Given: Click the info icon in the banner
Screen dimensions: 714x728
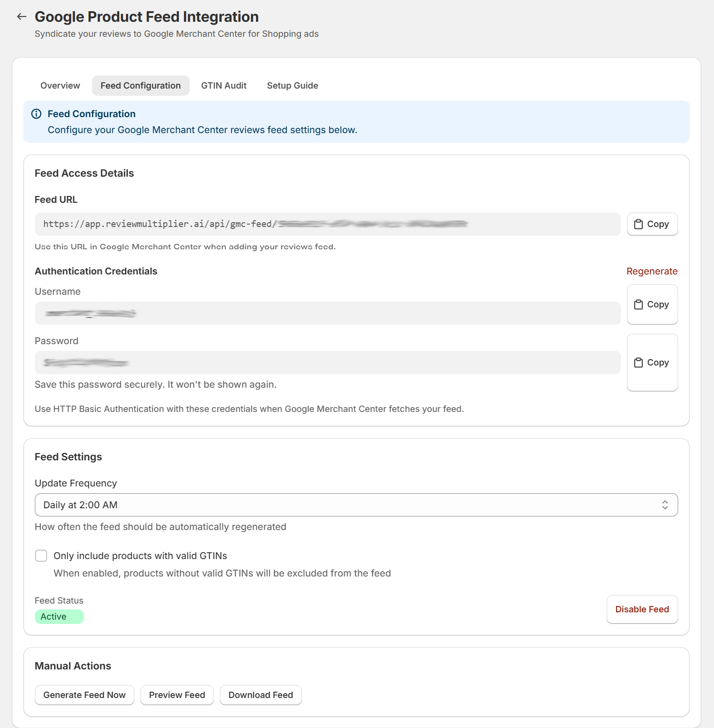Looking at the screenshot, I should click(x=37, y=114).
